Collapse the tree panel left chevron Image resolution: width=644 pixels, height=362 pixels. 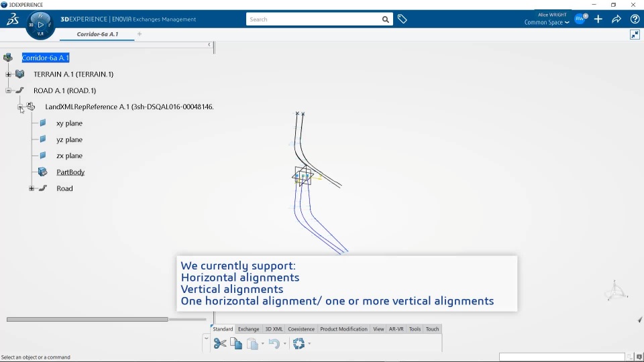coord(209,45)
